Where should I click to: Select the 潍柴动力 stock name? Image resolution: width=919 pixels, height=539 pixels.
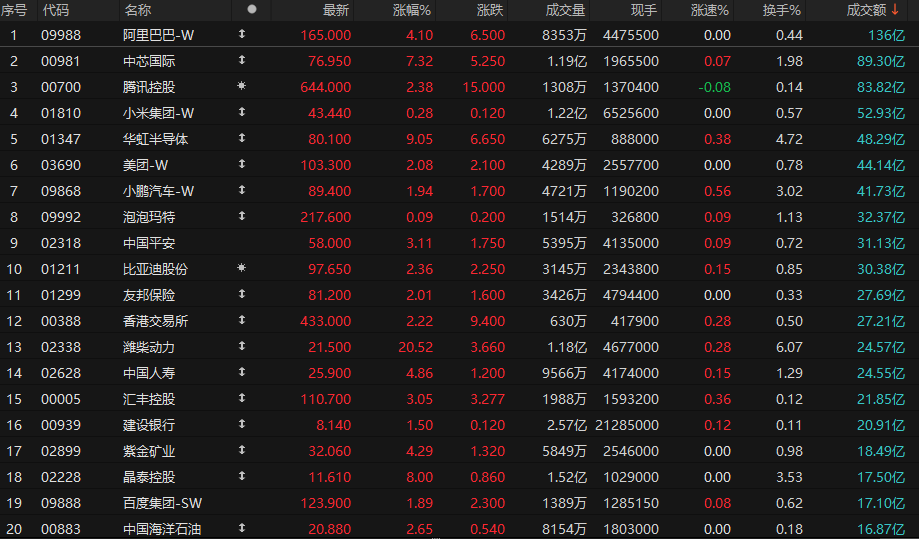pyautogui.click(x=149, y=347)
